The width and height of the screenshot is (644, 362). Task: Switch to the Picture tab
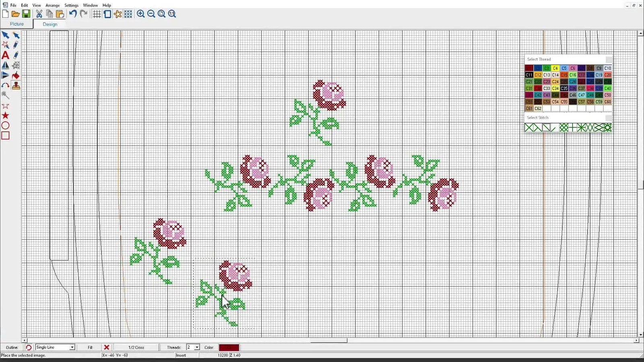tap(17, 24)
